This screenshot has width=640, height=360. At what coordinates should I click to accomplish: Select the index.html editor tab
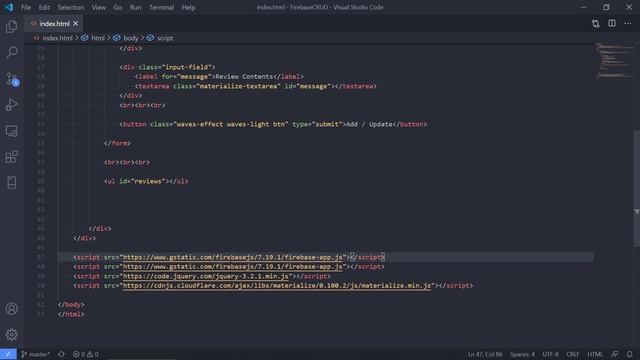point(54,24)
